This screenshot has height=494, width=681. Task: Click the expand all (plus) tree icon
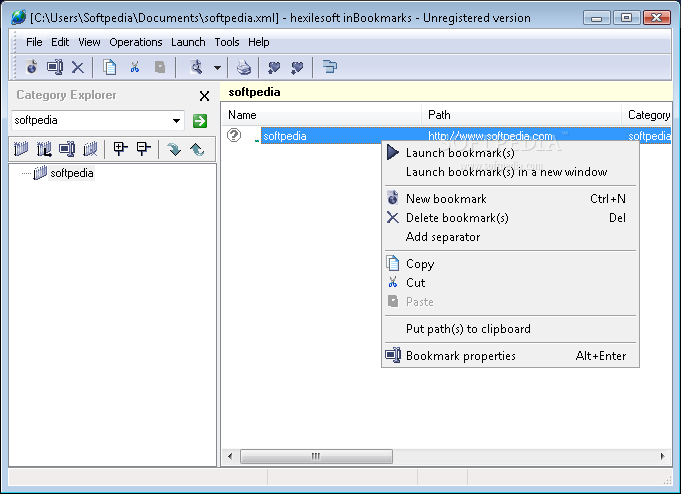(120, 149)
